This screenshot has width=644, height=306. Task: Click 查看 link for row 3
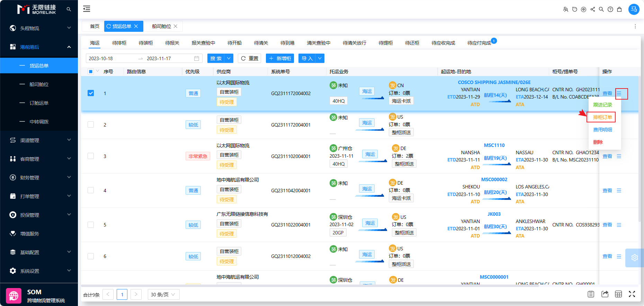(x=607, y=156)
